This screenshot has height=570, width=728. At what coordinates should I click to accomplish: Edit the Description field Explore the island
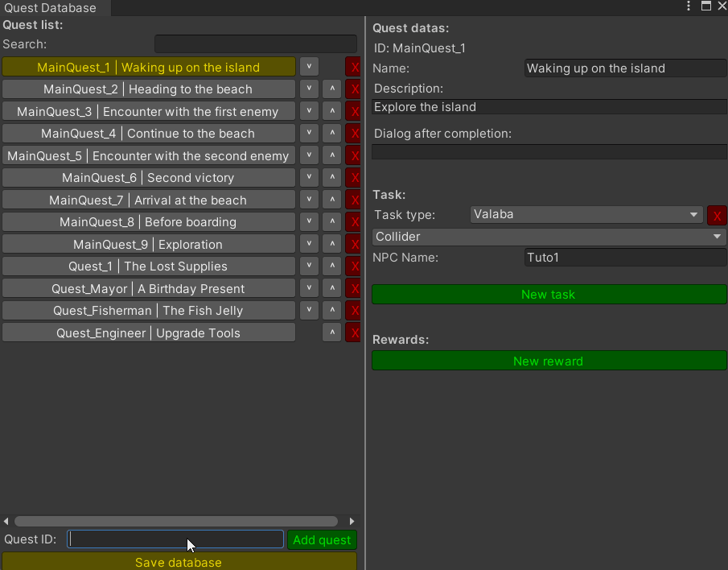coord(549,107)
